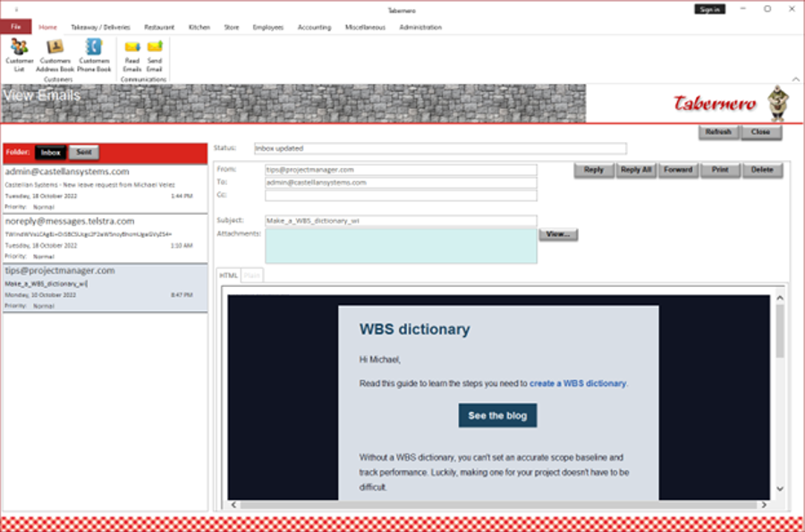
Task: Click the Sign in button
Action: tap(709, 9)
